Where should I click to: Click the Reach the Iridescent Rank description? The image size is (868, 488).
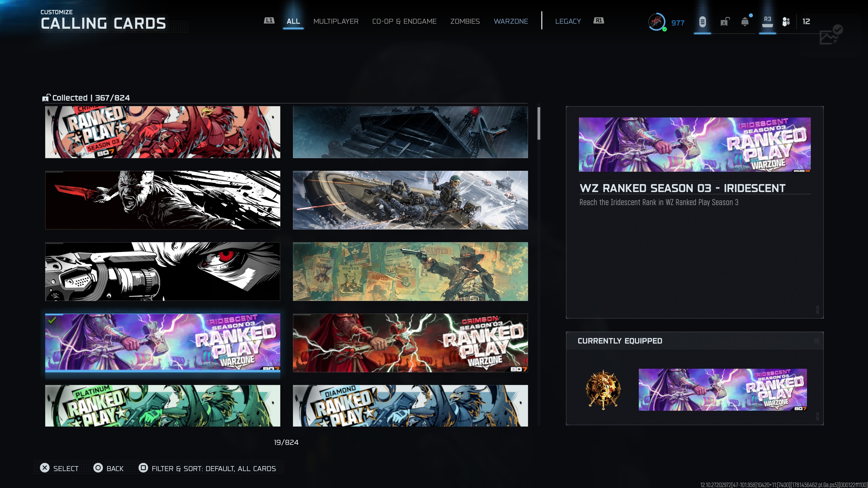click(659, 202)
